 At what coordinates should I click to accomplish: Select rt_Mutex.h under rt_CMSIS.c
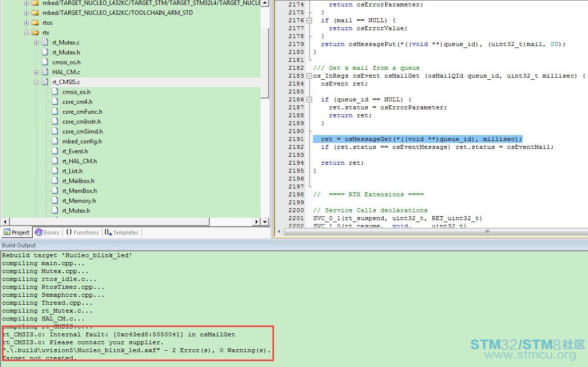[x=76, y=211]
